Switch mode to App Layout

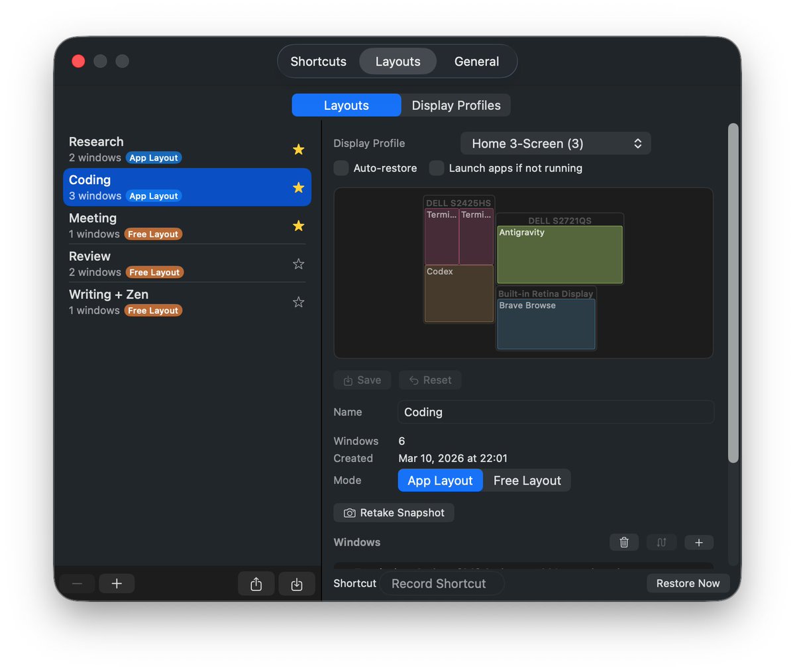click(x=441, y=481)
